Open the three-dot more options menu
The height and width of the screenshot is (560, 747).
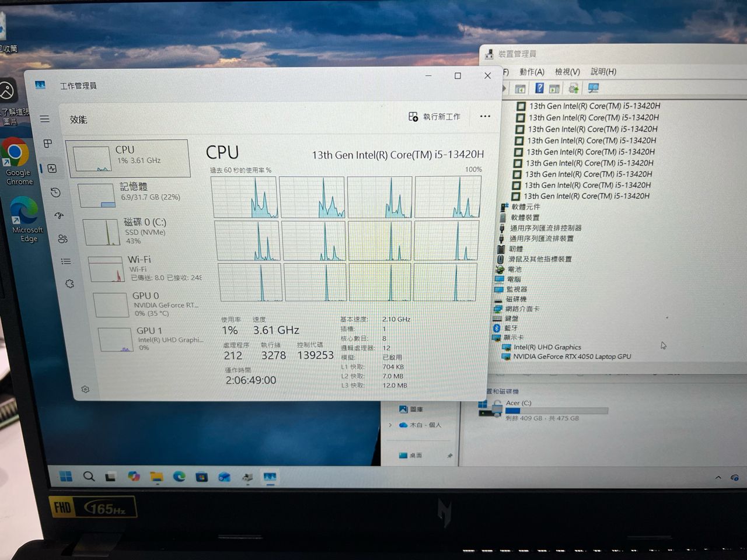485,117
